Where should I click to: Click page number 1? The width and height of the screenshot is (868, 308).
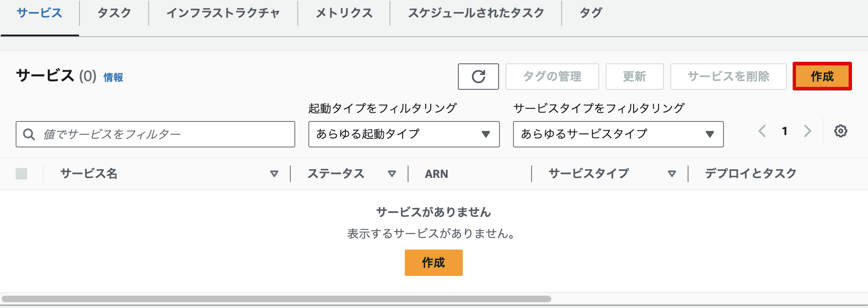[x=785, y=131]
